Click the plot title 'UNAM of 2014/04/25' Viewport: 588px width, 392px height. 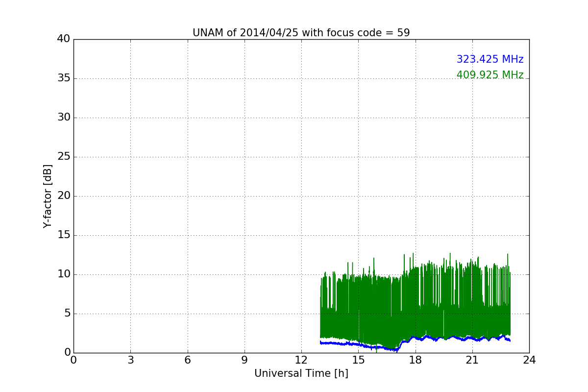click(x=301, y=33)
